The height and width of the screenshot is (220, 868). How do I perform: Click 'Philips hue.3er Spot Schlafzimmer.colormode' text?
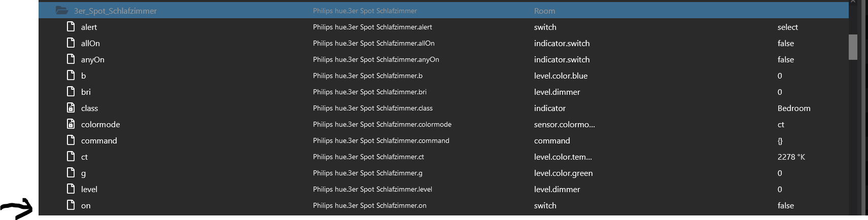tap(382, 124)
